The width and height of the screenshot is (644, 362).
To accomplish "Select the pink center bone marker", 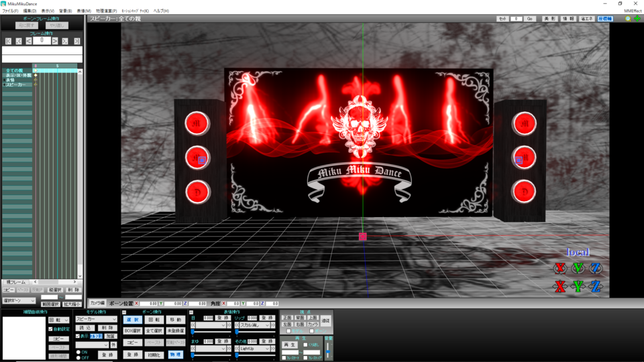I will 363,237.
